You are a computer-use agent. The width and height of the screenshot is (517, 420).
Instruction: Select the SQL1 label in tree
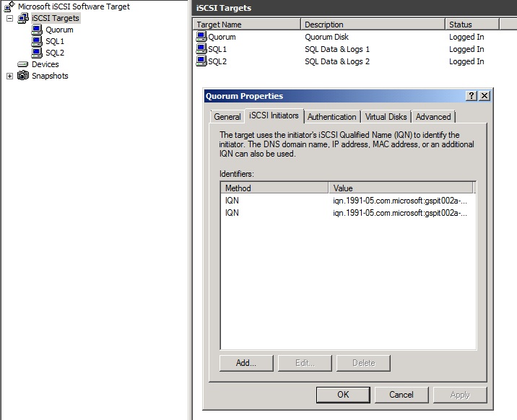pyautogui.click(x=55, y=41)
